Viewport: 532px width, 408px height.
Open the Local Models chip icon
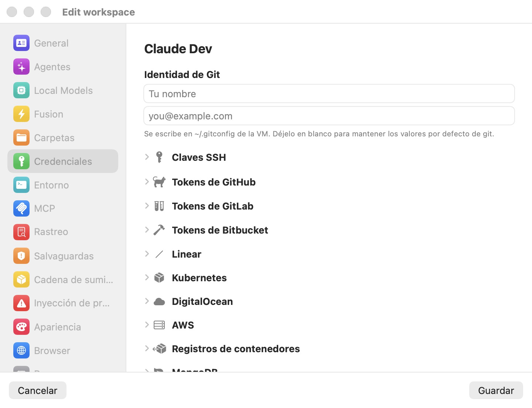pyautogui.click(x=21, y=91)
